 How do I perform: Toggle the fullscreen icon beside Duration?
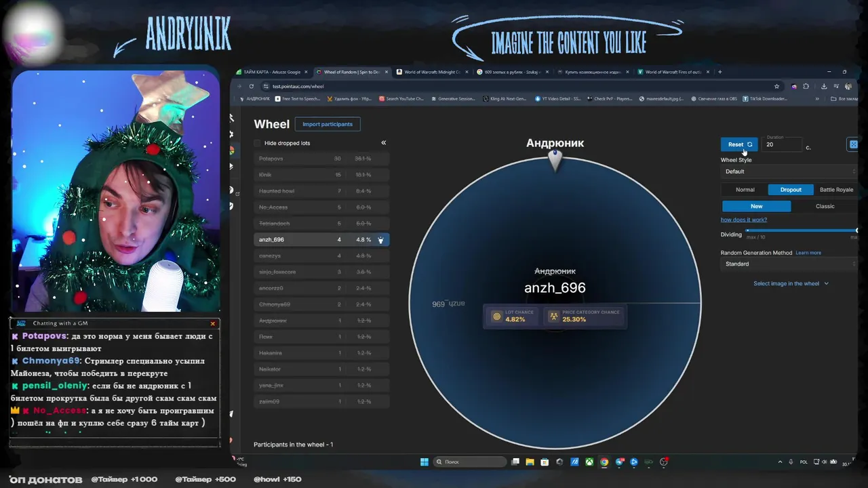coord(853,144)
